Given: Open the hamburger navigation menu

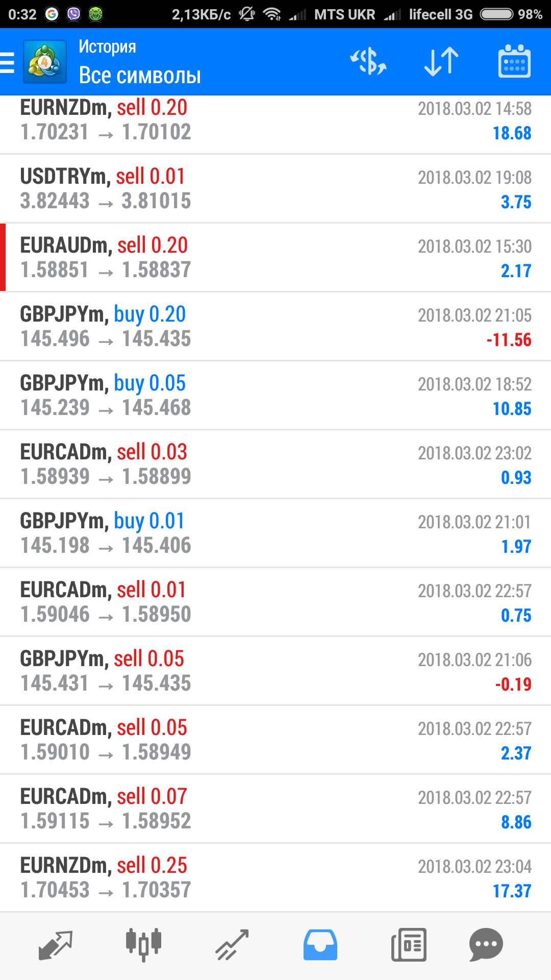Looking at the screenshot, I should pyautogui.click(x=7, y=62).
